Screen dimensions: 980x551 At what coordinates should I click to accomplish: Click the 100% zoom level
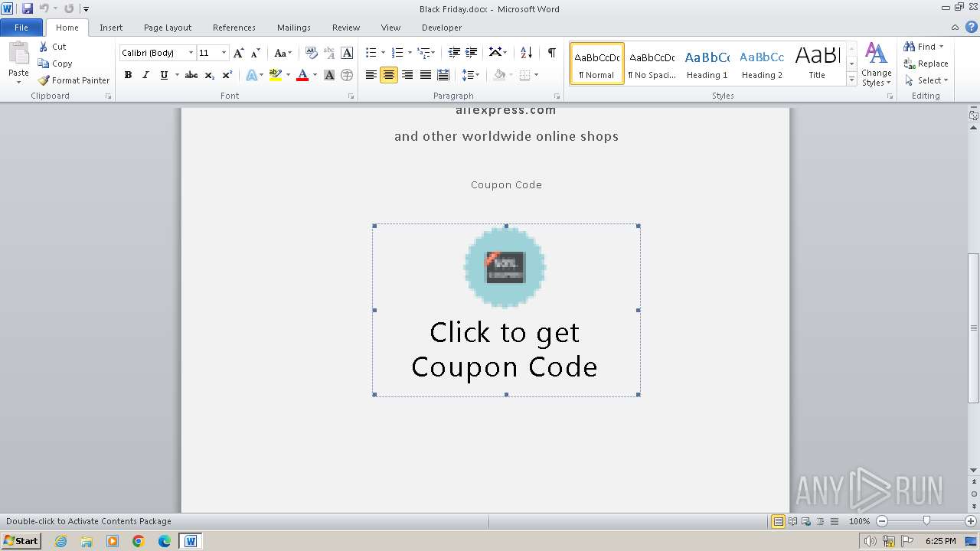859,521
